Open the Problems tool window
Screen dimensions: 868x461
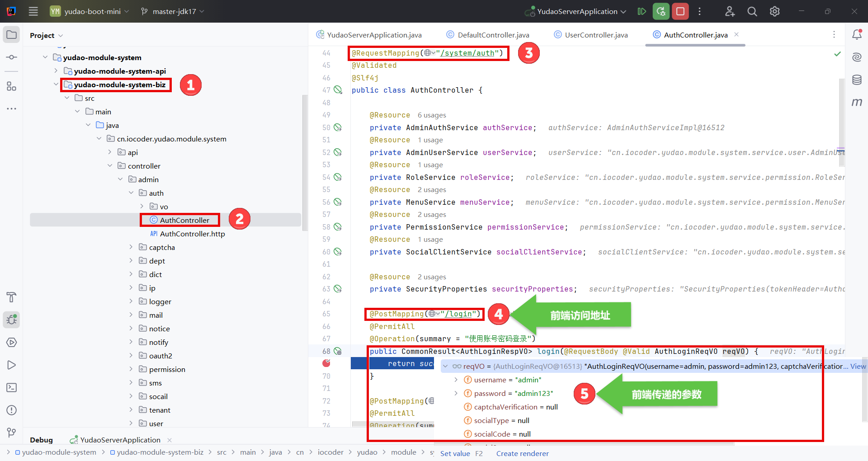(x=11, y=410)
